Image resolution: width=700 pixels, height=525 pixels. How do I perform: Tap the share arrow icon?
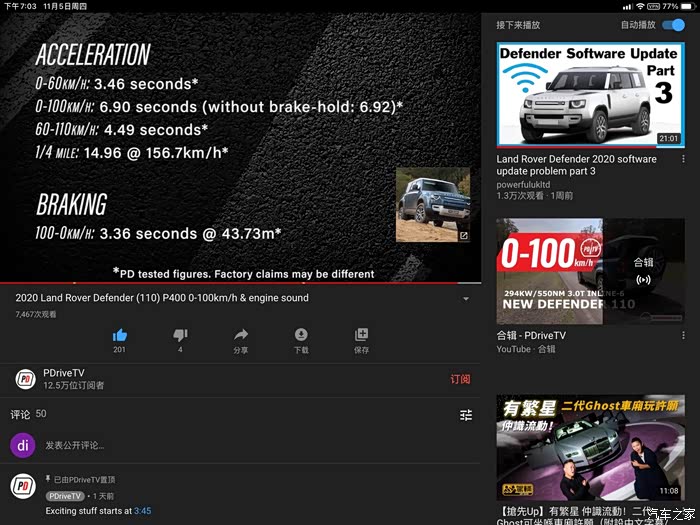tap(241, 335)
